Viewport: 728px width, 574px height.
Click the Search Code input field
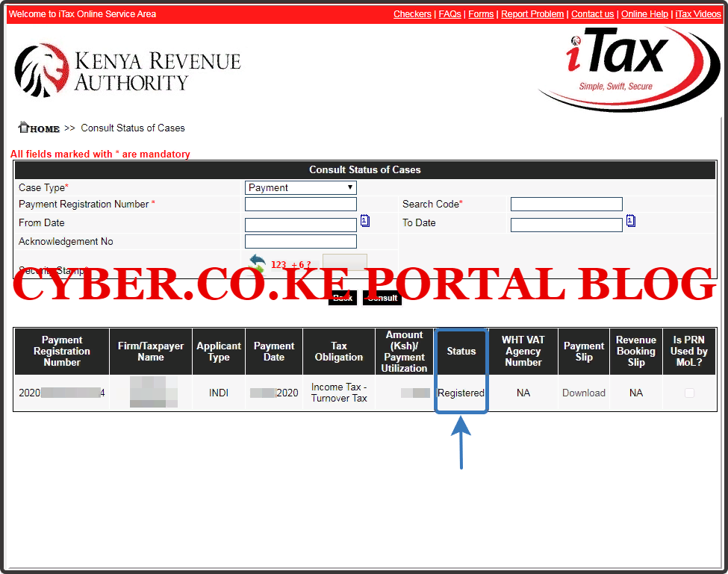click(x=566, y=205)
